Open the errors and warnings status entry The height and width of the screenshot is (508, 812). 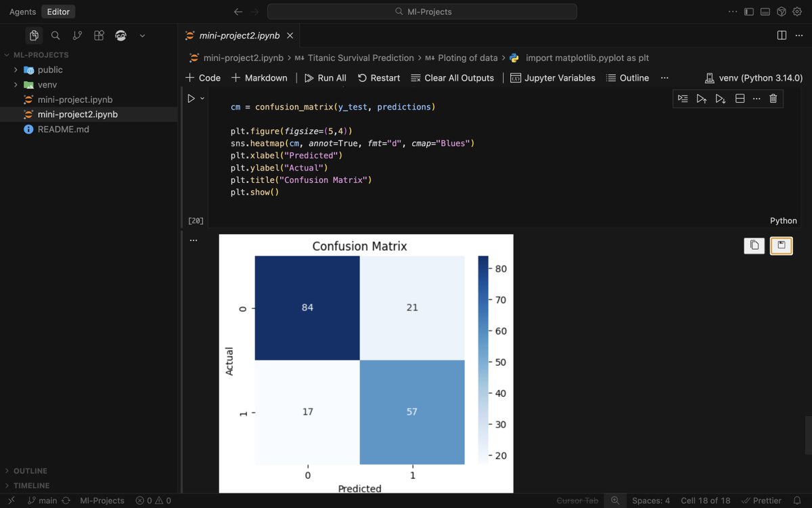[x=153, y=501]
